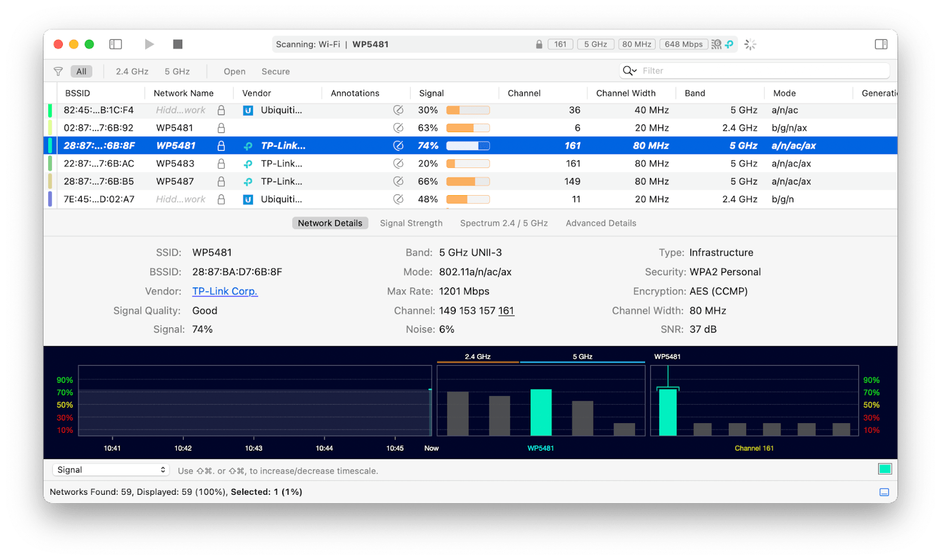This screenshot has width=941, height=560.
Task: Click the annotation icon in the 02:87:...7:6B:92 row
Action: [x=398, y=128]
